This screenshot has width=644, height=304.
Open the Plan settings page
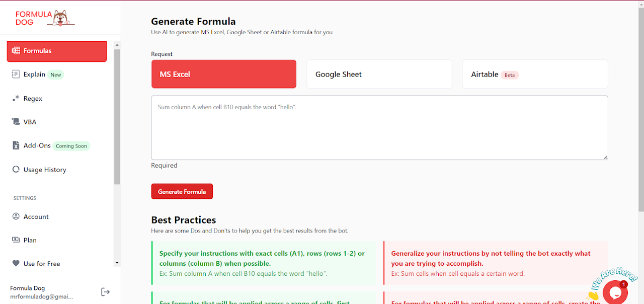point(57,240)
